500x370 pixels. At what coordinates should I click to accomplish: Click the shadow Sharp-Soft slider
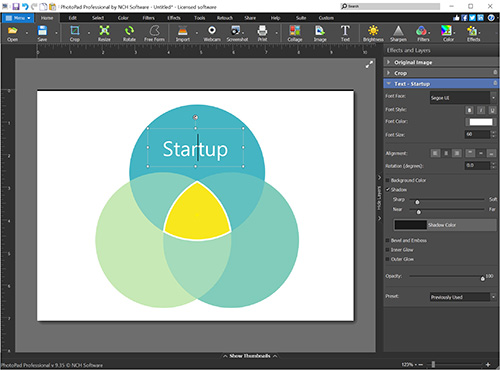(447, 200)
